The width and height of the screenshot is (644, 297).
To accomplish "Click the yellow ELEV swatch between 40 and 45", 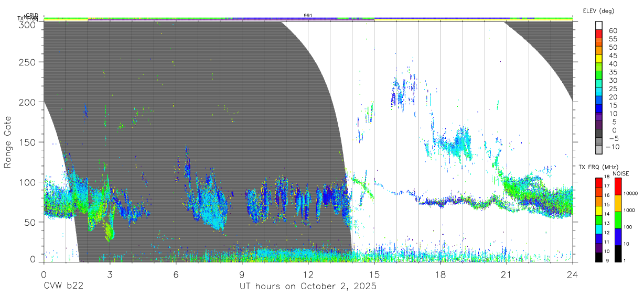I will (x=599, y=60).
